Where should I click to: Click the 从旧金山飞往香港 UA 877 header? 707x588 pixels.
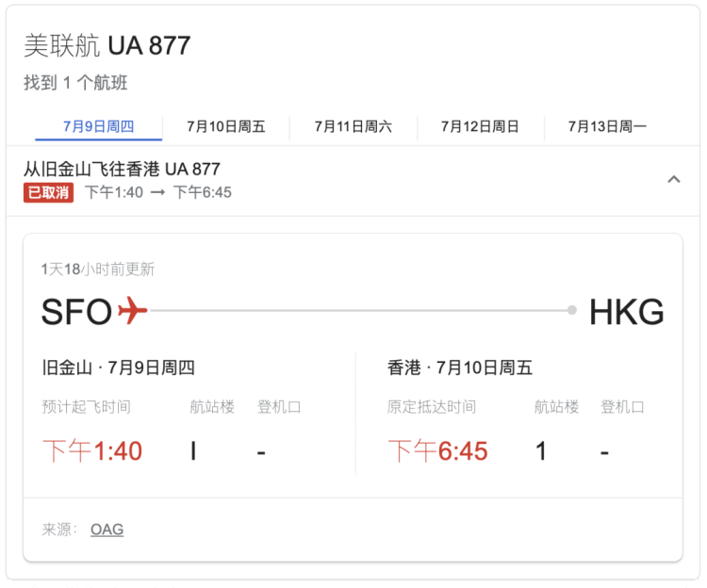coord(122,170)
